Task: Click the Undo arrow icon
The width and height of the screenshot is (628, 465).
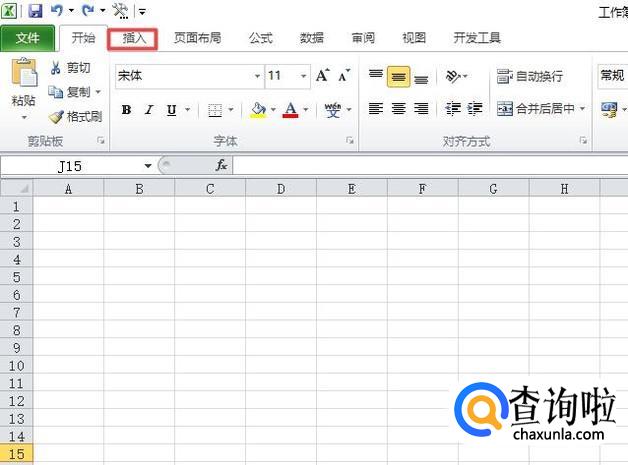Action: pos(56,10)
